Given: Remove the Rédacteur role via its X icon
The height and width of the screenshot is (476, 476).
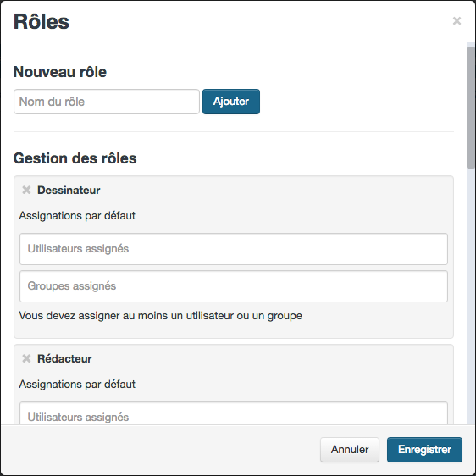Looking at the screenshot, I should 26,358.
